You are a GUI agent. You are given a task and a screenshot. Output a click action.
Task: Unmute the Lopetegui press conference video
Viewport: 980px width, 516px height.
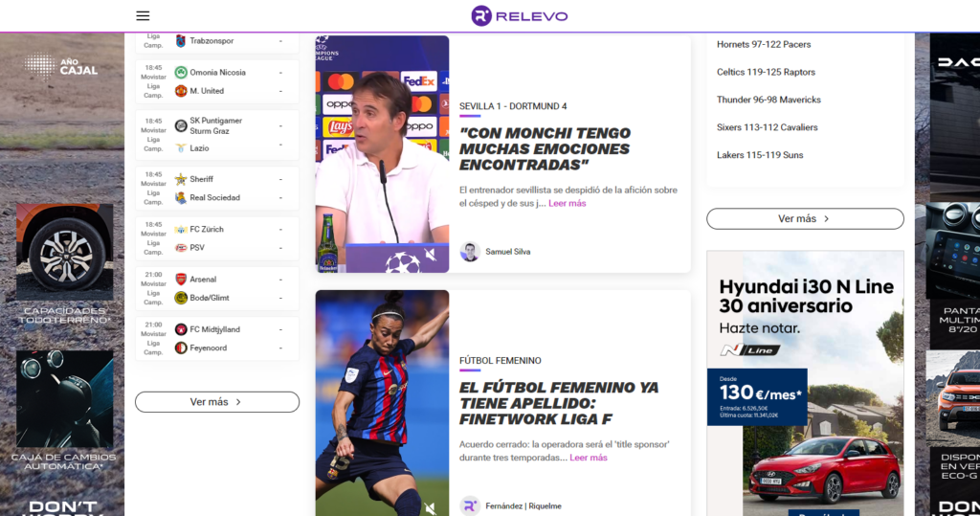click(431, 255)
